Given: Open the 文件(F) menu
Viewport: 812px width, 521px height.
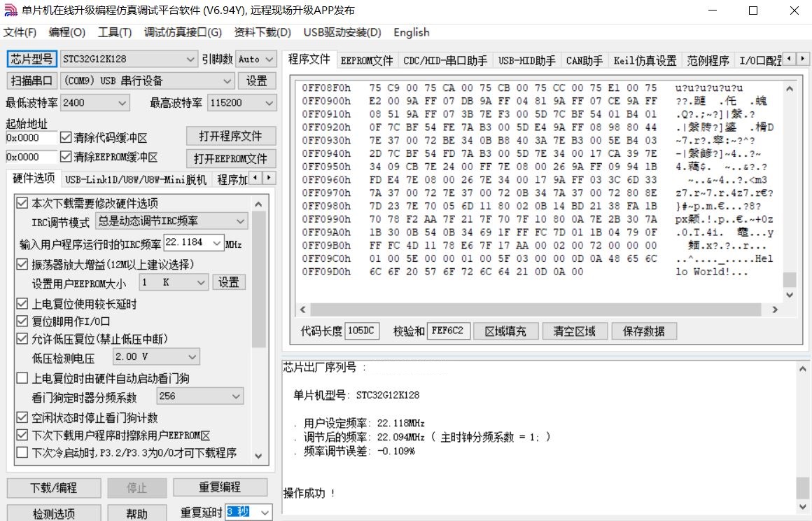Looking at the screenshot, I should pyautogui.click(x=20, y=33).
